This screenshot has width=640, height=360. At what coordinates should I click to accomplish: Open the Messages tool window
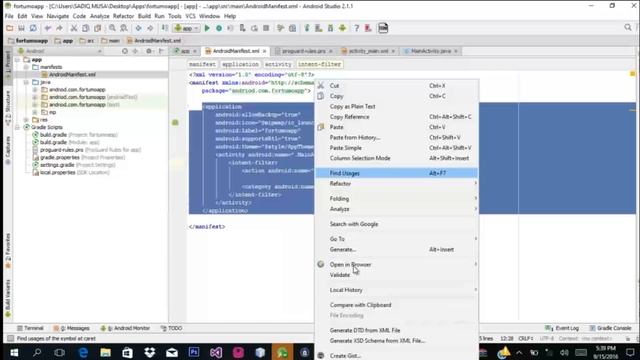pos(71,328)
